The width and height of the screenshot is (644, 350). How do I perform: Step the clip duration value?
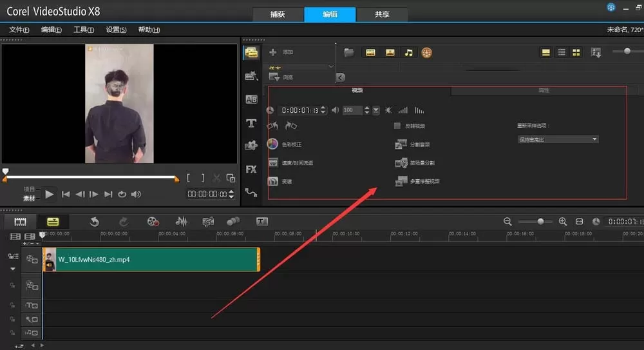click(323, 110)
